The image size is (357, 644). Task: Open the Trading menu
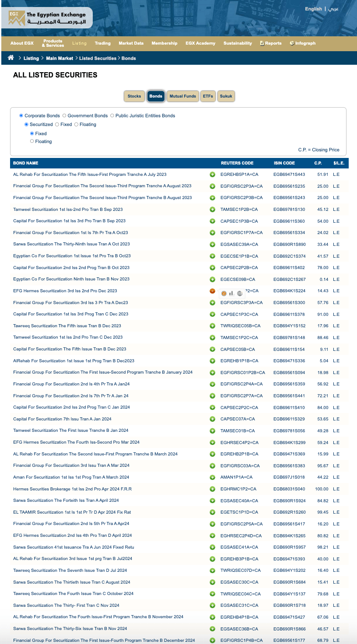pyautogui.click(x=103, y=43)
